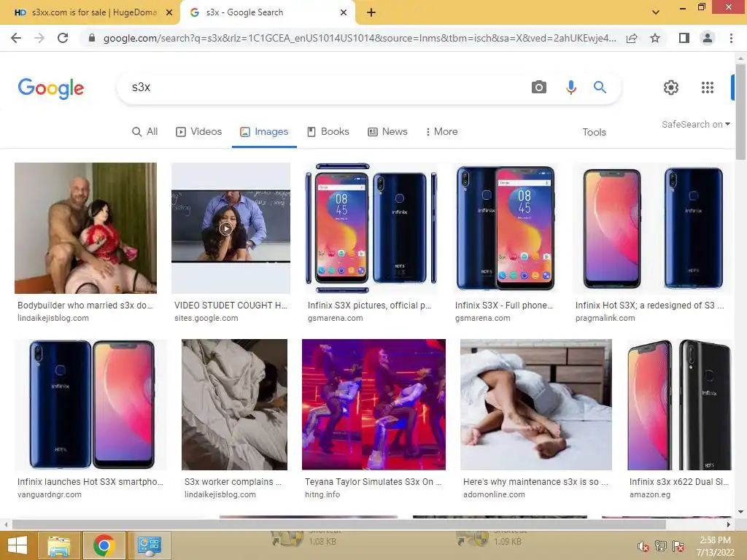Open Infinix Hot S3X pragmalink result
747x560 pixels.
(x=650, y=306)
